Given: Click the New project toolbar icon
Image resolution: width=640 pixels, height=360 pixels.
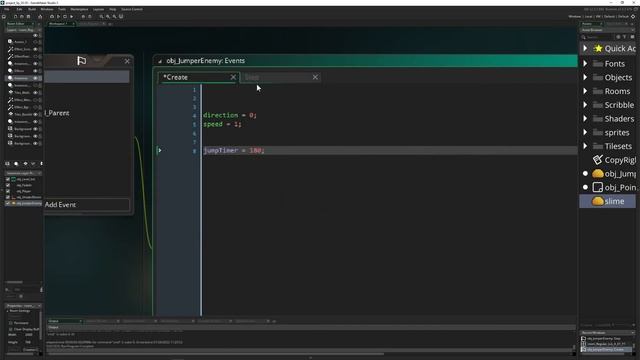Looking at the screenshot, I should (x=15, y=16).
